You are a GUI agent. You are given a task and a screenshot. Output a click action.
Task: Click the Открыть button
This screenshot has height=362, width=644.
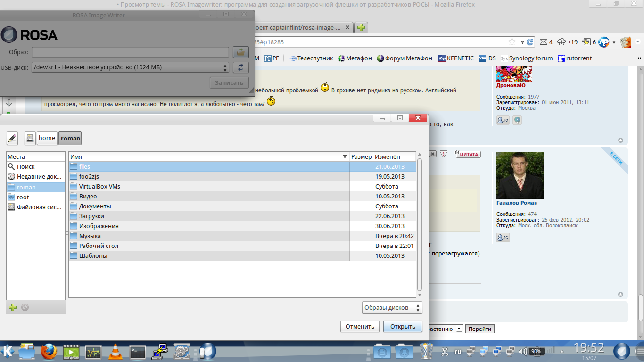[x=403, y=326]
